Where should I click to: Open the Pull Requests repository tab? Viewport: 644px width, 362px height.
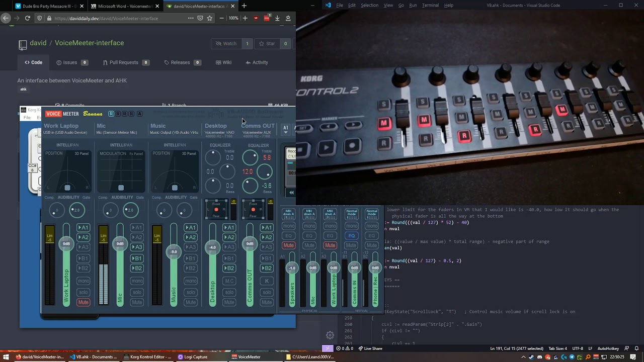126,62
